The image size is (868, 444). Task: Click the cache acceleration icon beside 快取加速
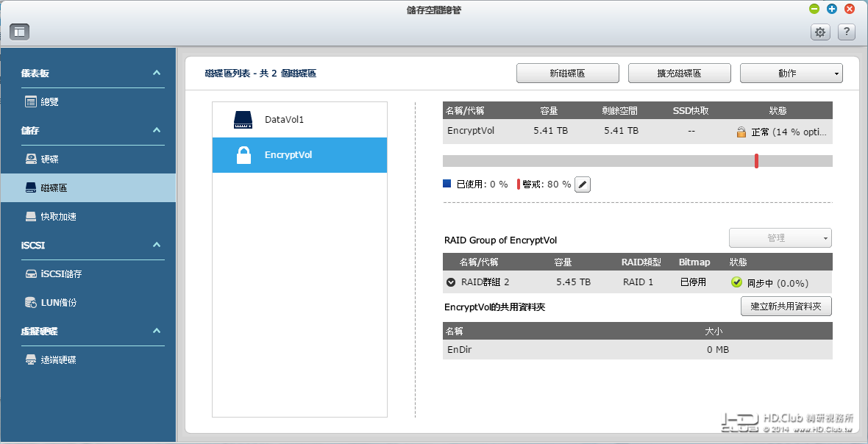tap(31, 217)
